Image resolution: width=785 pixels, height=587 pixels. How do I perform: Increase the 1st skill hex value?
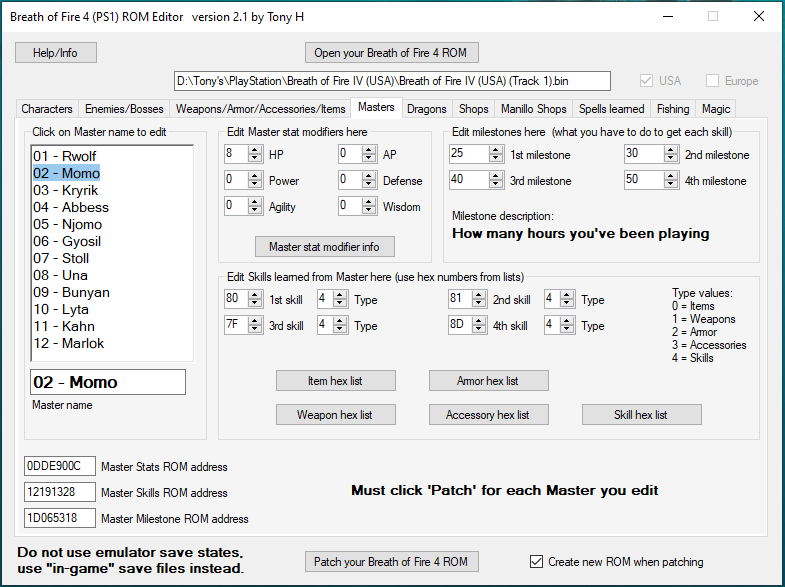point(255,295)
